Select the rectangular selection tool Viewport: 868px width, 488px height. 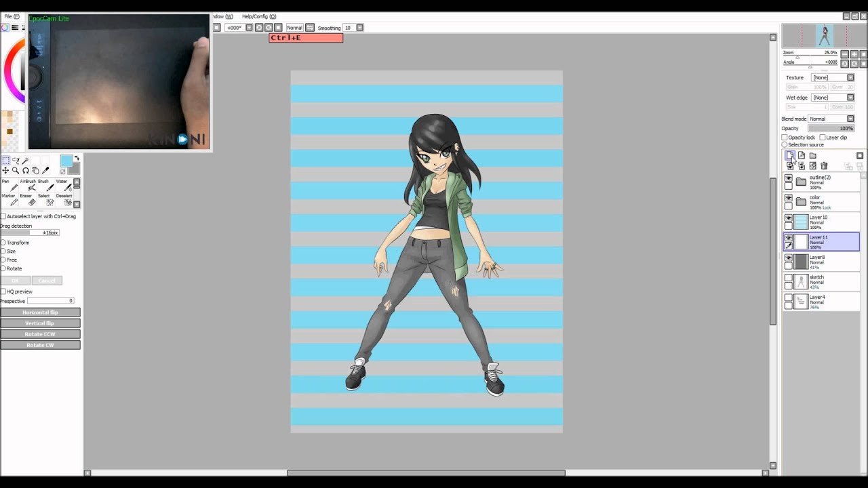[5, 161]
